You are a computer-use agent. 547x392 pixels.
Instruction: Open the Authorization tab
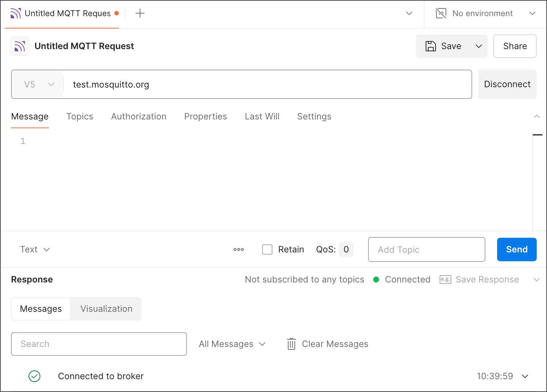click(139, 117)
